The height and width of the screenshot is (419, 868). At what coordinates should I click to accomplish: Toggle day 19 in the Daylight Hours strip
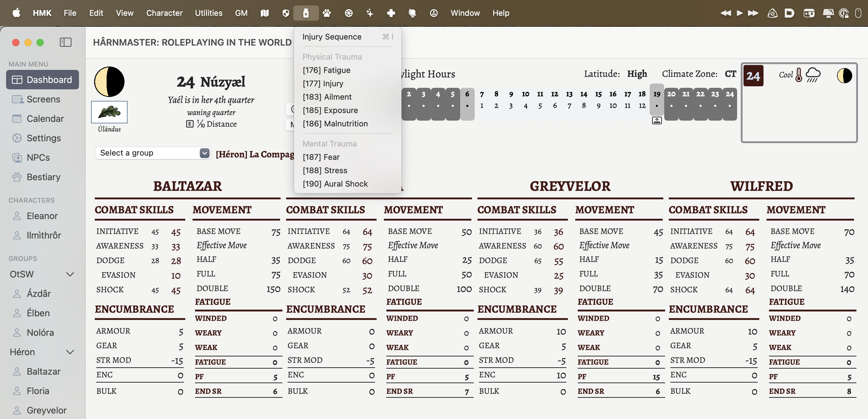656,99
